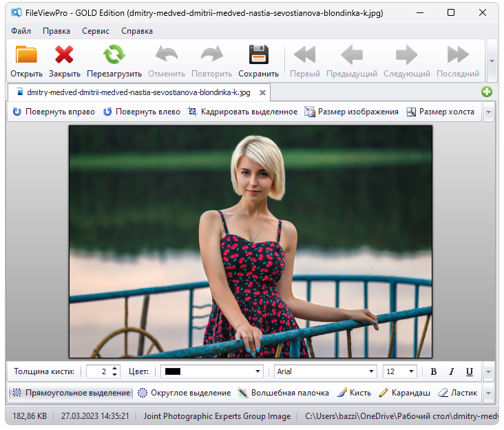Toggle underline text formatting
504x430 pixels.
pyautogui.click(x=470, y=371)
